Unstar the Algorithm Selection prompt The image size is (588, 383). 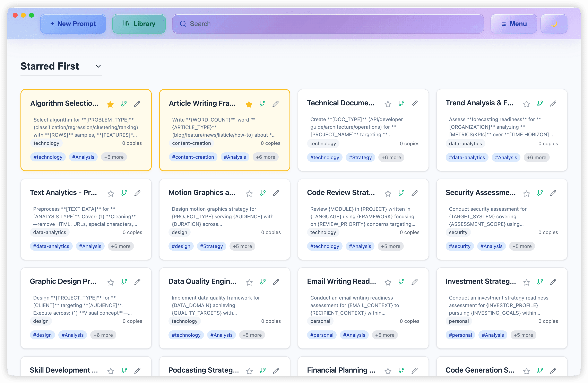click(x=110, y=104)
